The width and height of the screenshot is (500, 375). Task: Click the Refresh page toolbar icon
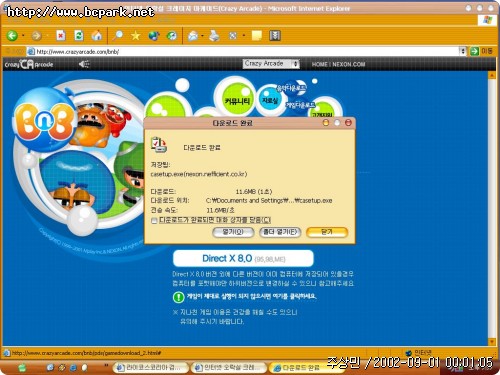coord(79,35)
